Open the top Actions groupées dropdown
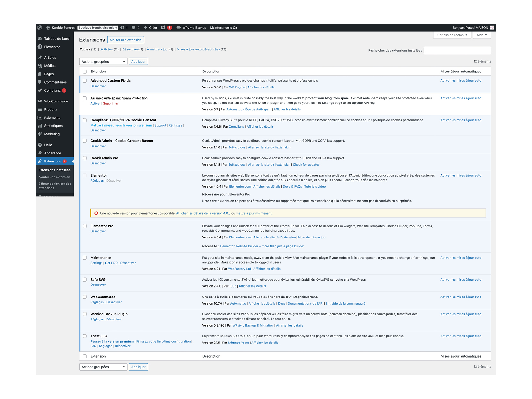The image size is (532, 399). (x=103, y=62)
